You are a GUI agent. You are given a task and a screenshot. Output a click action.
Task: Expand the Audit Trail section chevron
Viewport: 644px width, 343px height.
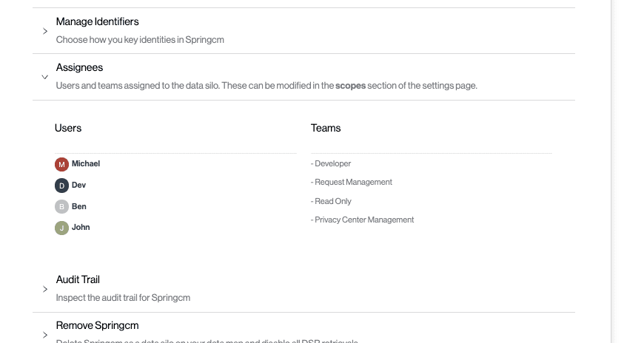tap(45, 289)
